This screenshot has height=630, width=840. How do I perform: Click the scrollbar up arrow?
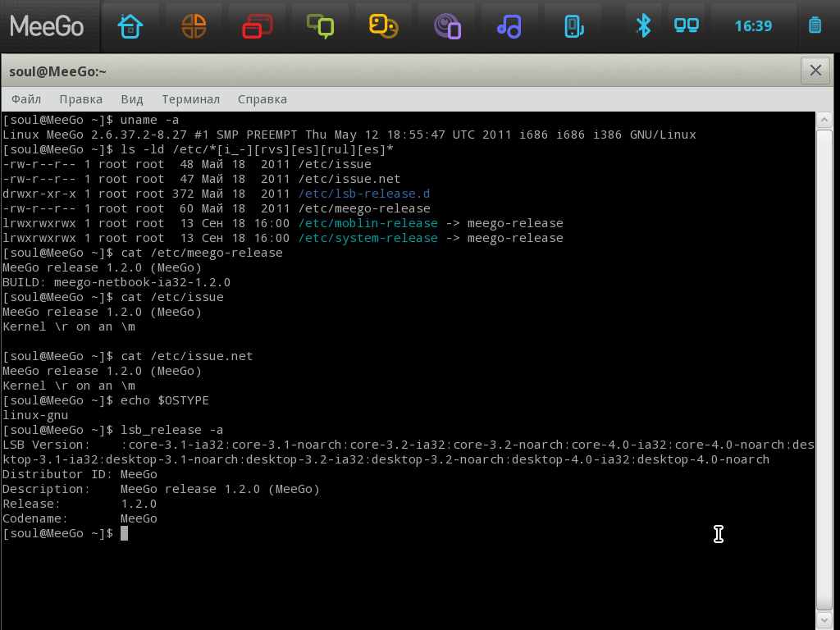pyautogui.click(x=824, y=120)
